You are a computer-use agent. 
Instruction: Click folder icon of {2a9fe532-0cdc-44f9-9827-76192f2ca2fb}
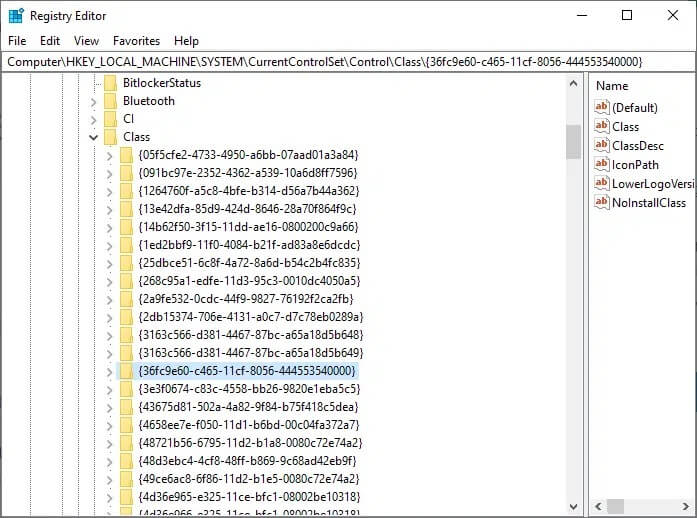126,299
